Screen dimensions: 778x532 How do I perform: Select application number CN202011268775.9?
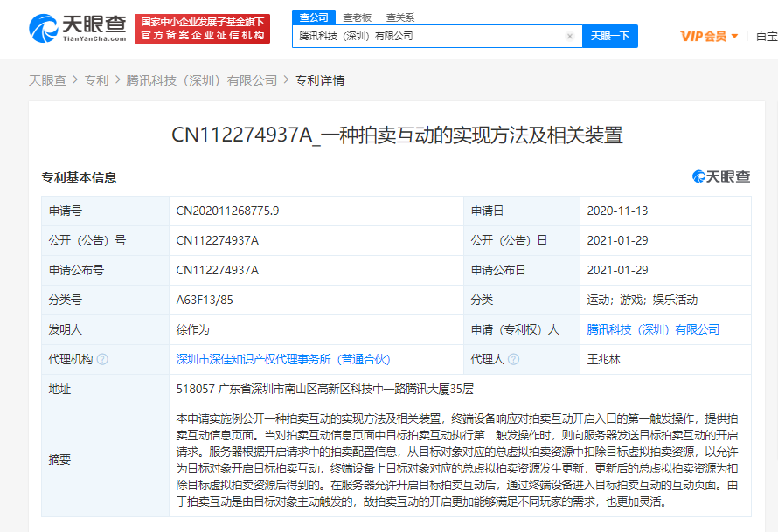[x=227, y=211]
